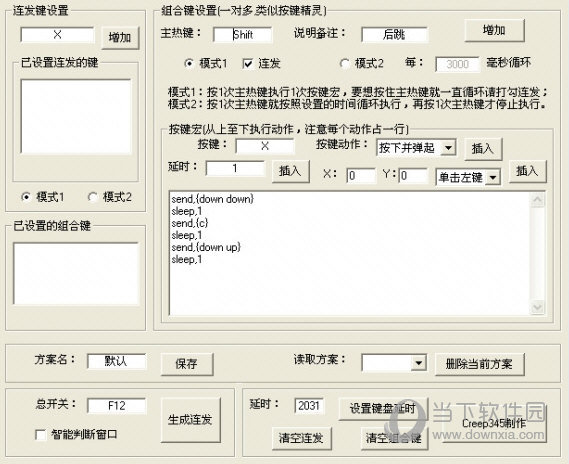Viewport: 569px width, 464px height.
Task: Click the 已设置的组合键 list box
Action: pos(76,273)
